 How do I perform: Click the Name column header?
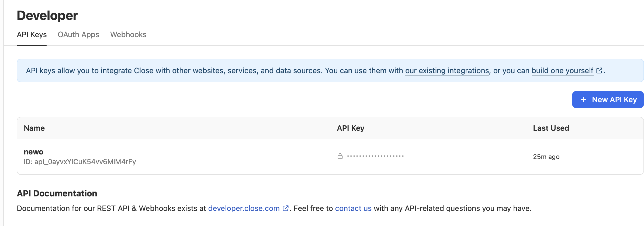coord(34,128)
